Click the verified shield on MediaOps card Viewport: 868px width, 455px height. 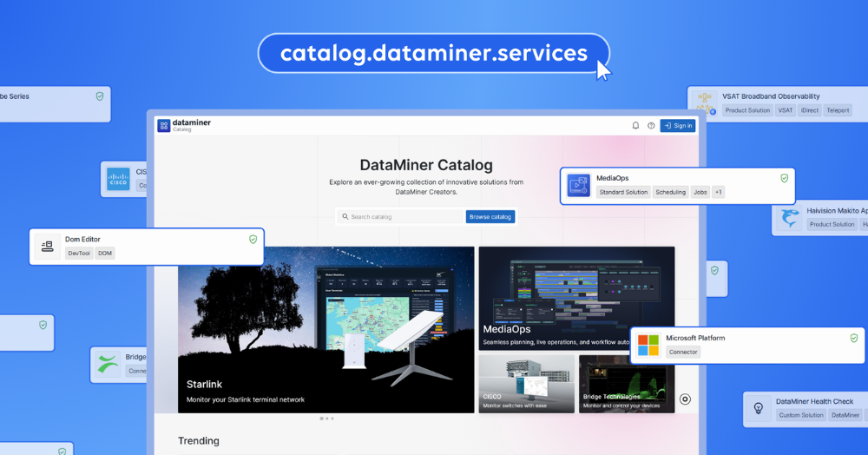[x=785, y=178]
